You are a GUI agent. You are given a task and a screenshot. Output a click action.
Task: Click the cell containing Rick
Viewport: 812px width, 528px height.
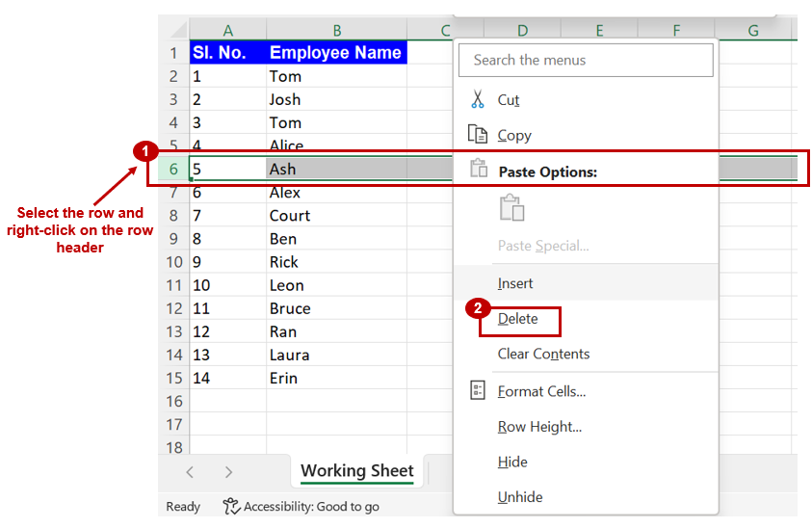[x=336, y=262]
